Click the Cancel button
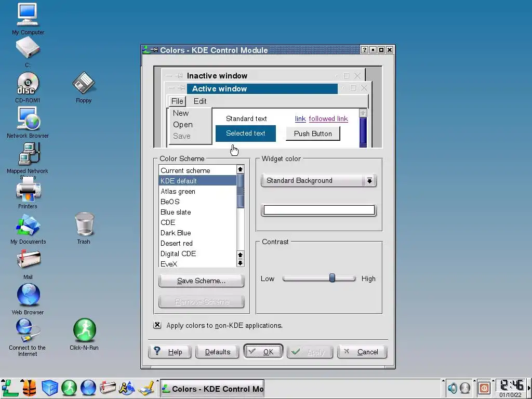 click(x=362, y=352)
